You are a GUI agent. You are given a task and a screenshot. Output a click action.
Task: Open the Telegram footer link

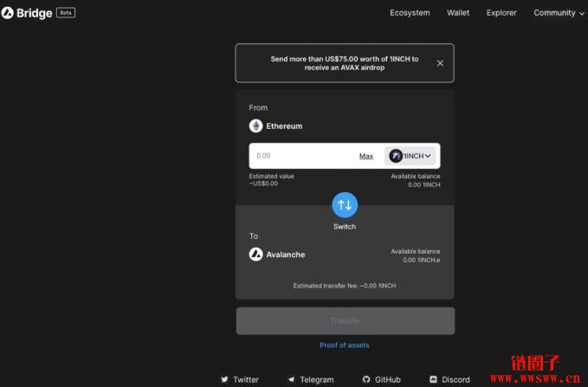tap(311, 379)
